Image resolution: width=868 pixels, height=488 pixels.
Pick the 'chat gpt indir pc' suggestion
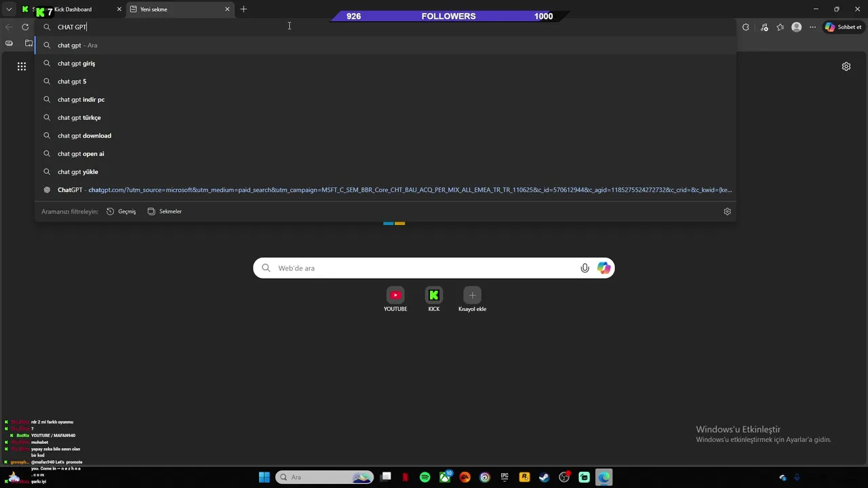385,100
